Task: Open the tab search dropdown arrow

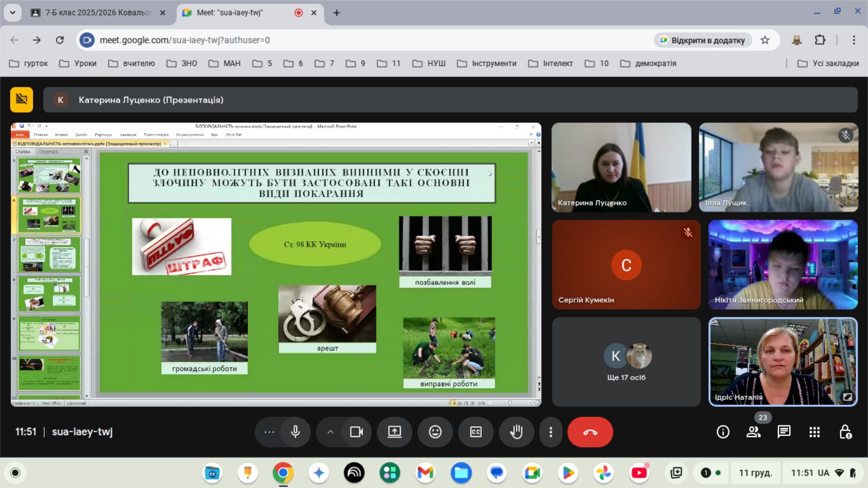Action: (12, 12)
